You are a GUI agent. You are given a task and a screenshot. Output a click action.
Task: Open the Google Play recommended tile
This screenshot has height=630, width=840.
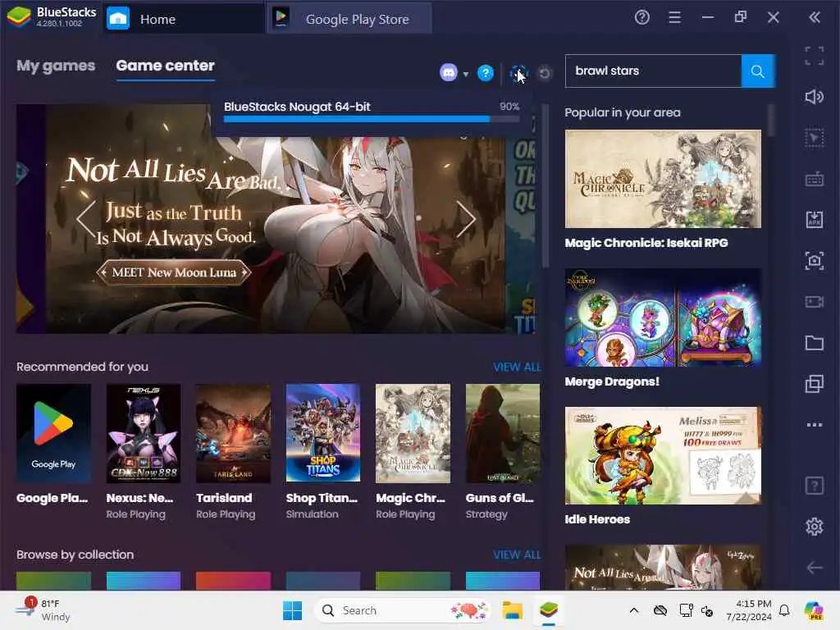click(53, 452)
